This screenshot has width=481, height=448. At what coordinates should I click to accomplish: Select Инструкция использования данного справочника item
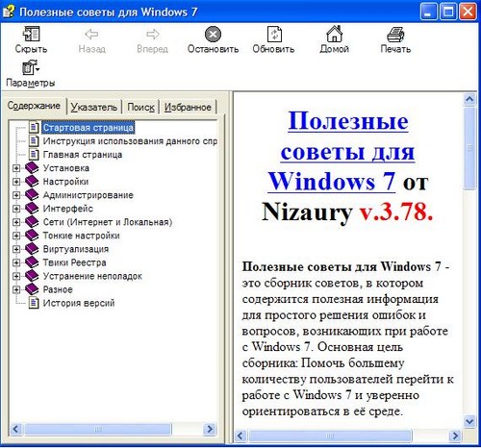coord(130,141)
